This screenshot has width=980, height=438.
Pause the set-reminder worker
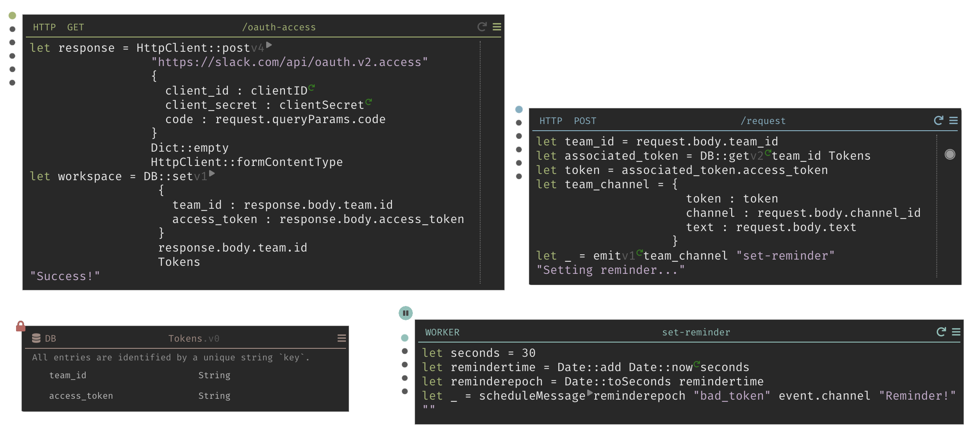pyautogui.click(x=405, y=313)
